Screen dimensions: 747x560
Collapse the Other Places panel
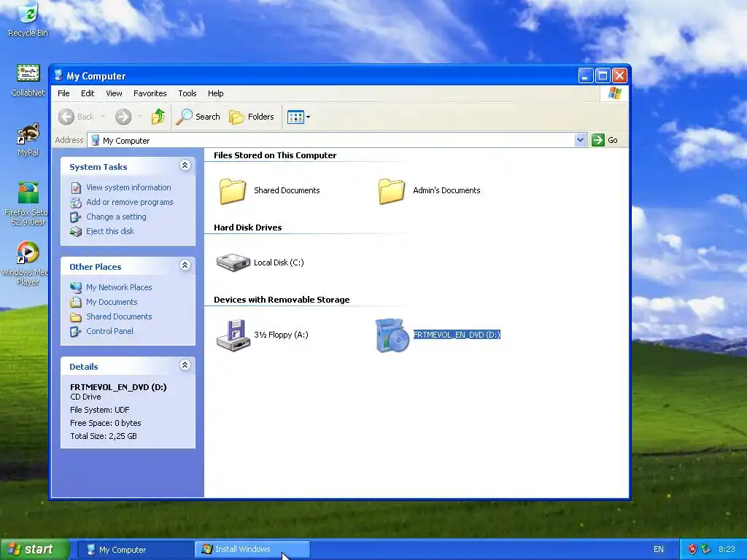tap(185, 265)
